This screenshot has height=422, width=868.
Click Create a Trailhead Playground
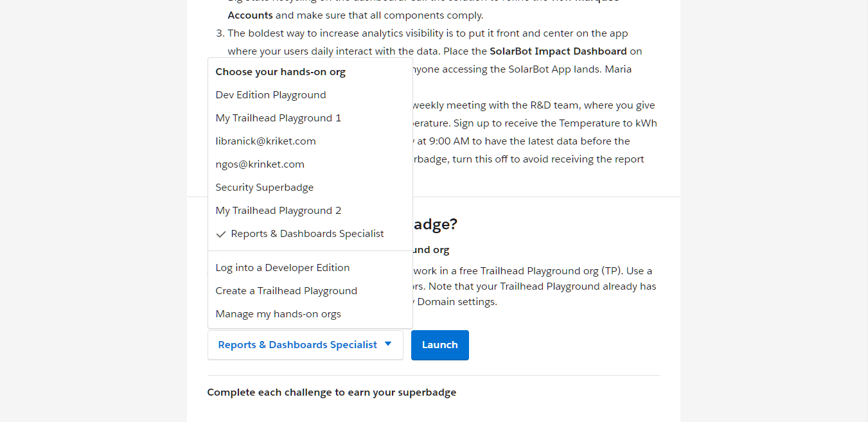pyautogui.click(x=286, y=291)
